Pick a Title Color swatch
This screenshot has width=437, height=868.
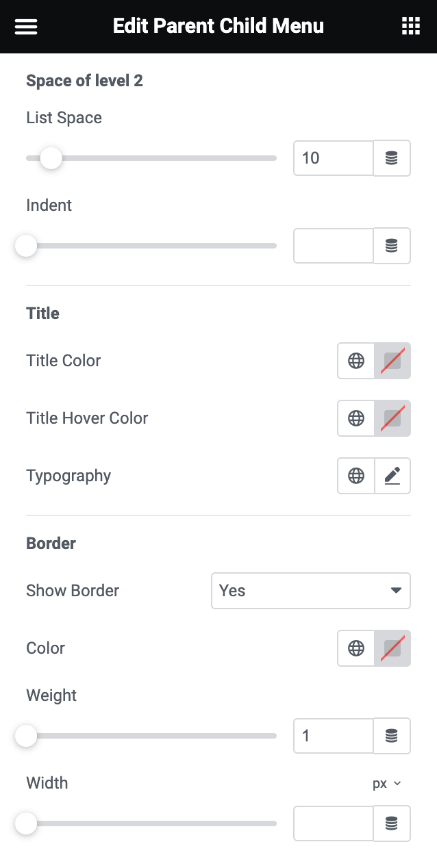click(392, 361)
